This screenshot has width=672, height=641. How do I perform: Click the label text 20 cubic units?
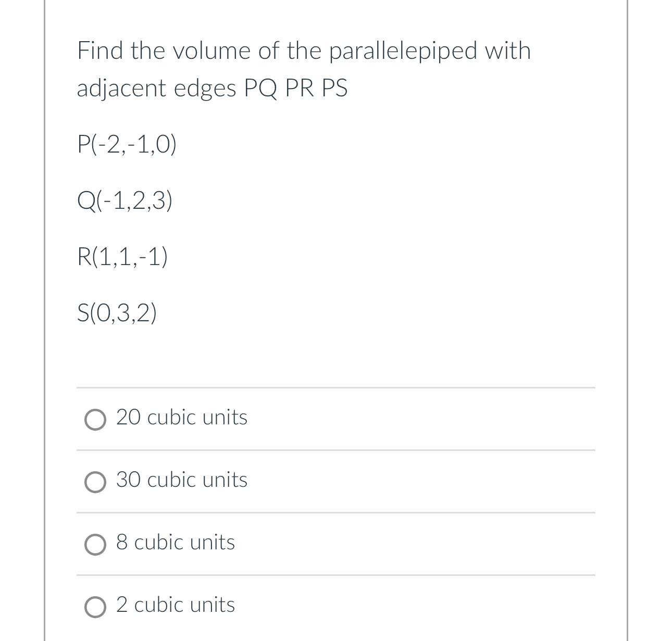tap(181, 417)
